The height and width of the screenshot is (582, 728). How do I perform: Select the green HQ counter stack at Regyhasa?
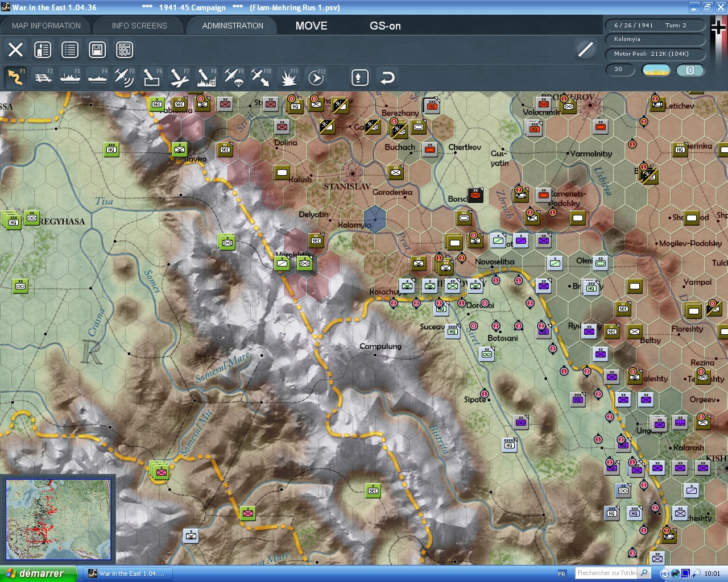(x=11, y=220)
